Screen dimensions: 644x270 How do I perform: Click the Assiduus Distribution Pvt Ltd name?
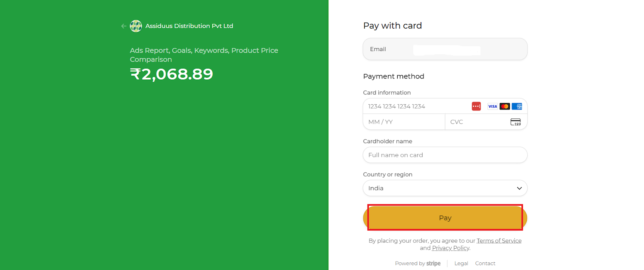tap(189, 26)
